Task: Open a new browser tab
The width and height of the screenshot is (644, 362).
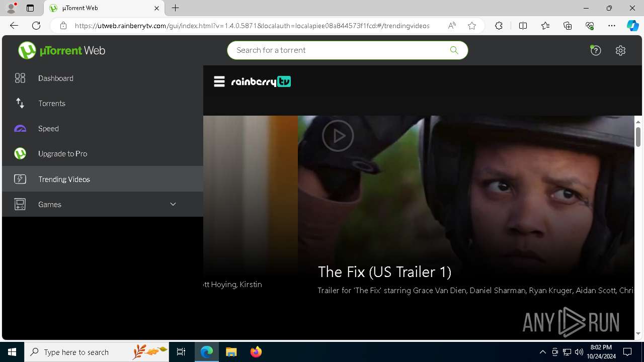Action: (x=175, y=8)
